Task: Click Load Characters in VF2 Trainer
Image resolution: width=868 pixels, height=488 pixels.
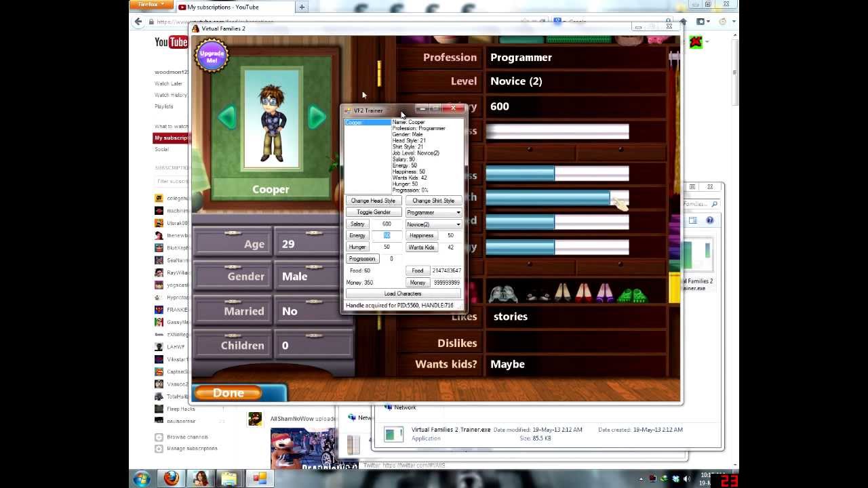Action: click(403, 293)
